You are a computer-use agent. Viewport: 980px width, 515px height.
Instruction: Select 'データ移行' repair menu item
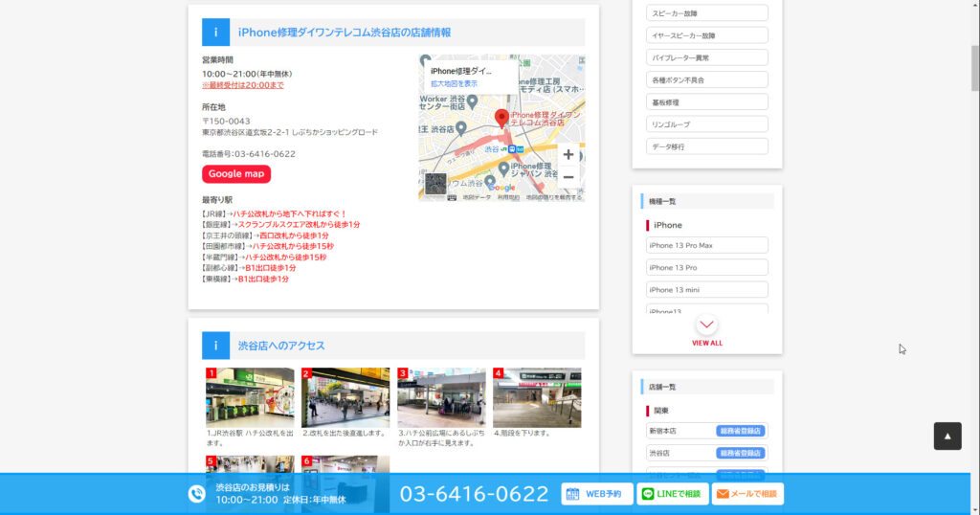[707, 146]
